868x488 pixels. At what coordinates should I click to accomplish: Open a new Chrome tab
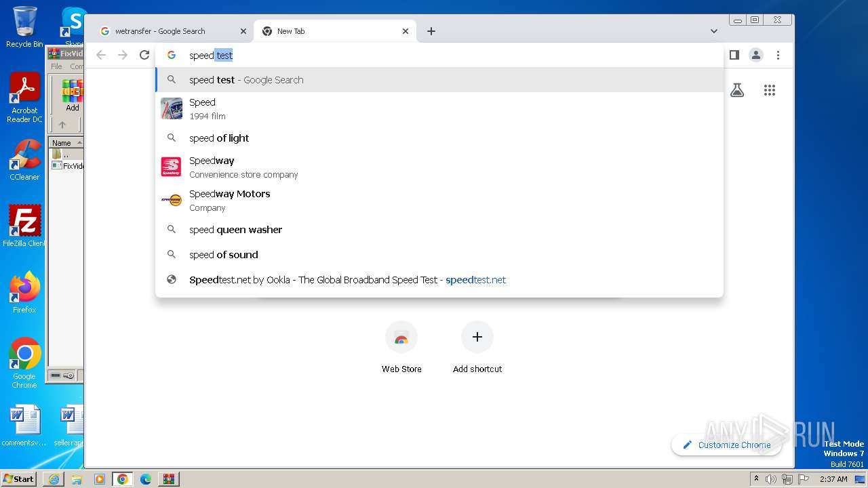431,31
